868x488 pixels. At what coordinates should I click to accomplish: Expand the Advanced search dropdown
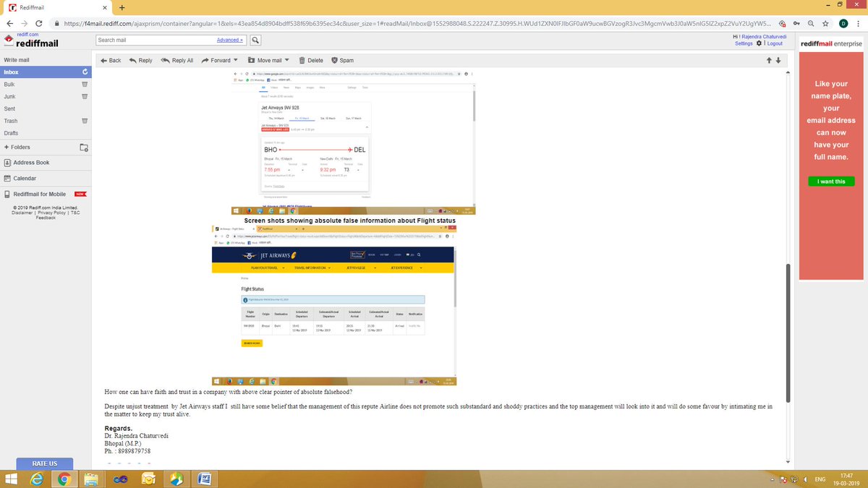(230, 40)
